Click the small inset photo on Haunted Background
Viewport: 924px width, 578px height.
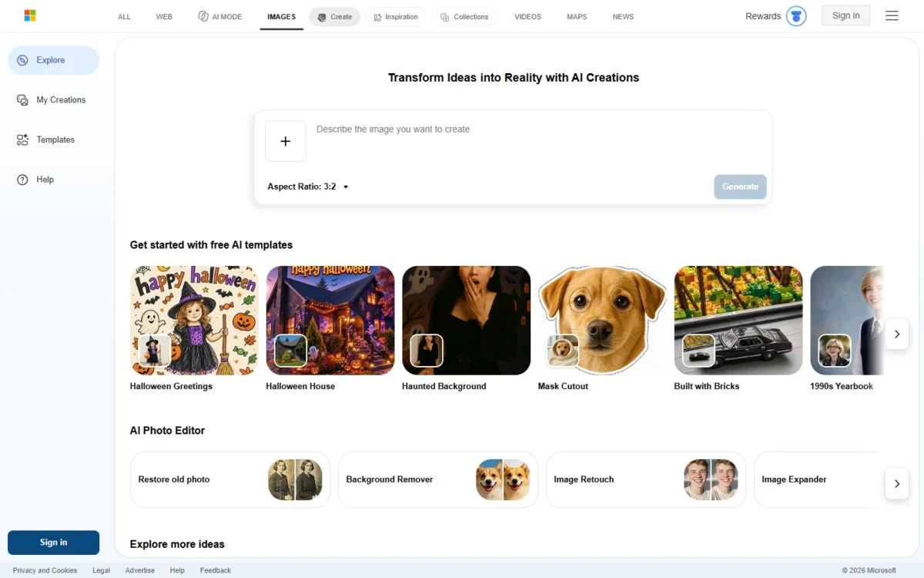[x=427, y=351]
